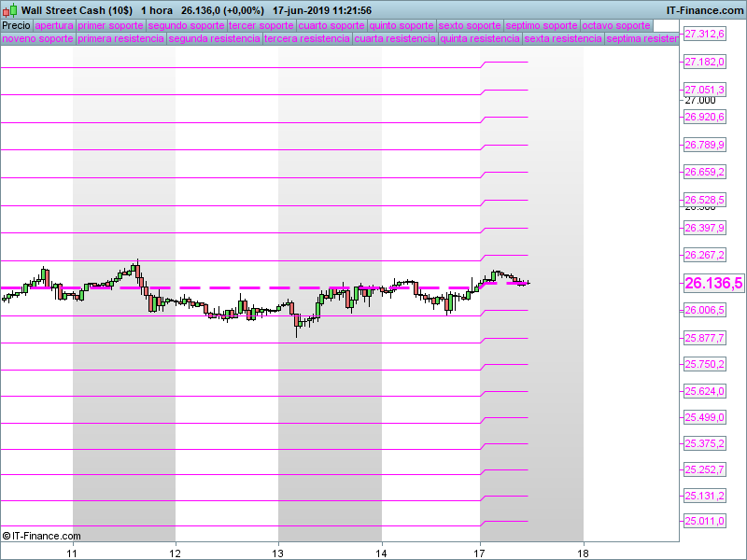Select the 'segunda resistencia' label
This screenshot has height=560, width=747.
pos(214,39)
